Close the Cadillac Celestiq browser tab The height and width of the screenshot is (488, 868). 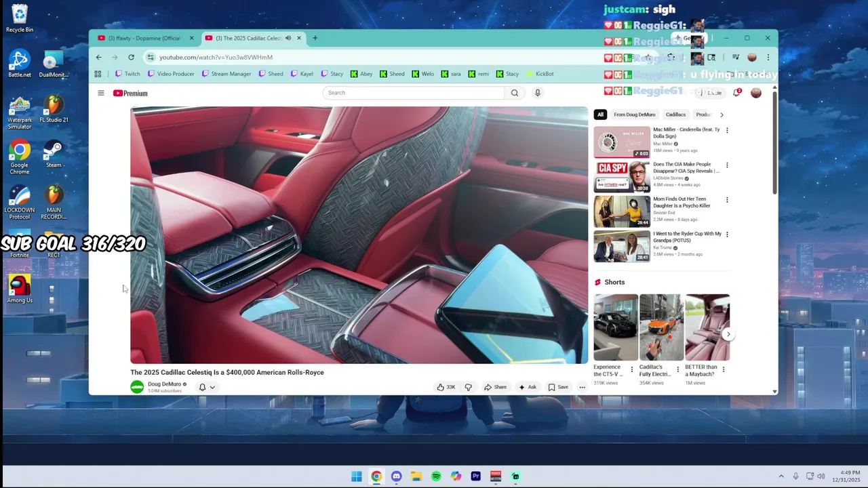pos(298,38)
